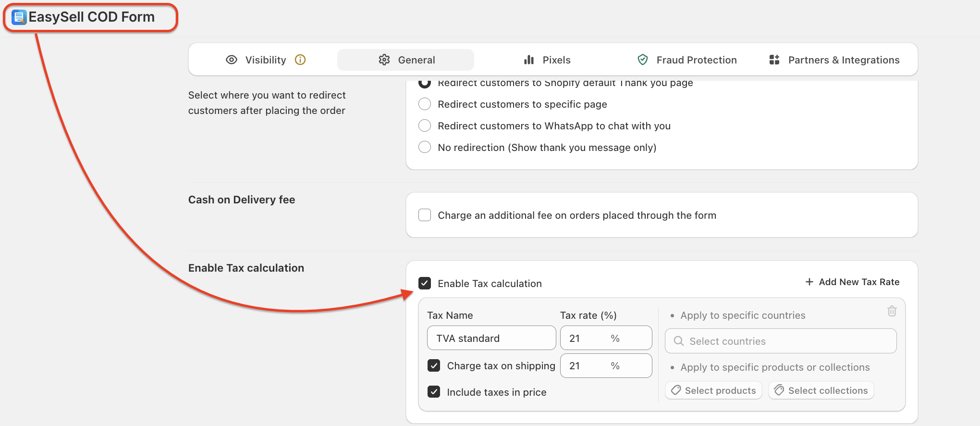Viewport: 980px width, 426px height.
Task: Uncheck Enable Tax calculation
Action: click(425, 283)
